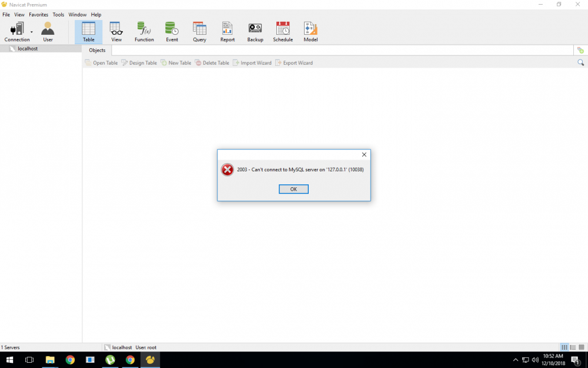Open the Model toolbar icon
This screenshot has height=368, width=588.
point(310,32)
